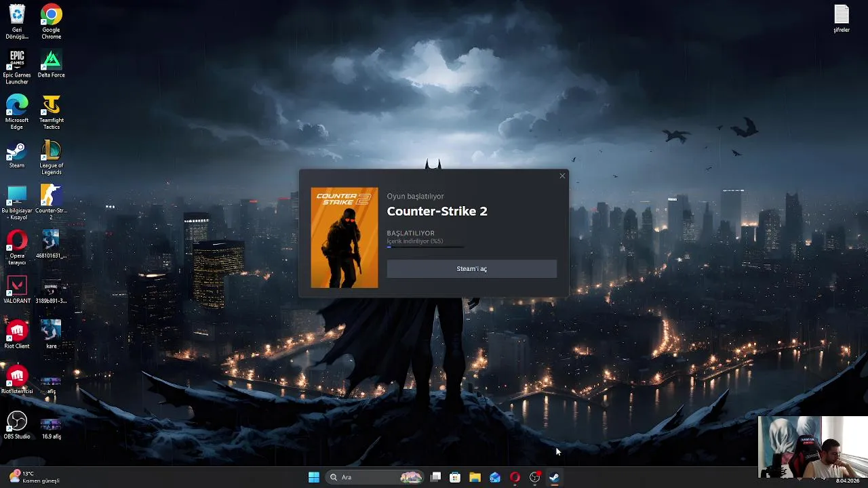Image resolution: width=868 pixels, height=488 pixels.
Task: Select the Microsoft Edge desktop shortcut
Action: (17, 112)
